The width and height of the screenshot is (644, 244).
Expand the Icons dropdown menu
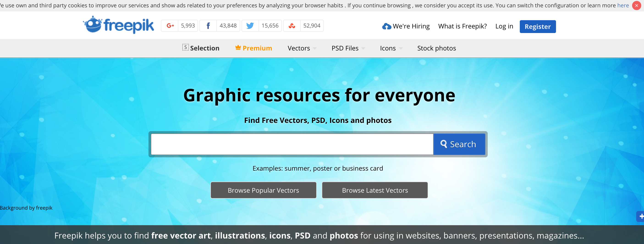(391, 48)
